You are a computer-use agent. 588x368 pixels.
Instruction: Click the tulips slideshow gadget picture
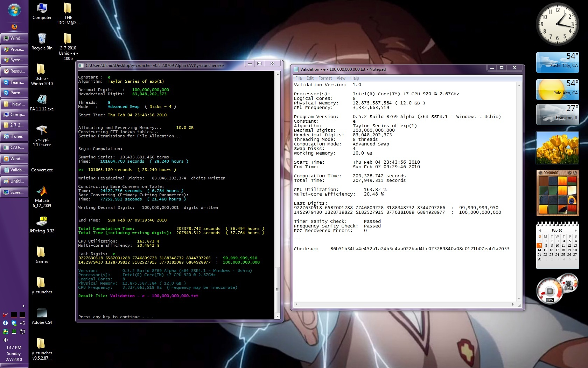pos(557,148)
